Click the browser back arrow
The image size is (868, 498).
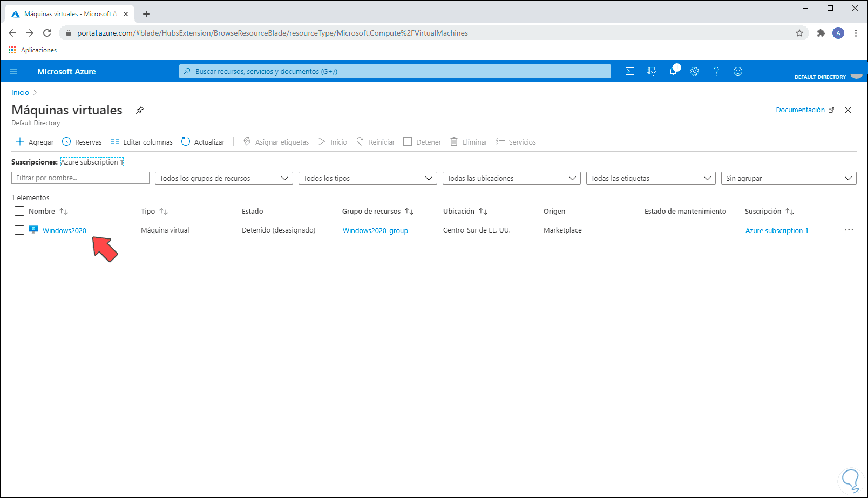pyautogui.click(x=12, y=33)
